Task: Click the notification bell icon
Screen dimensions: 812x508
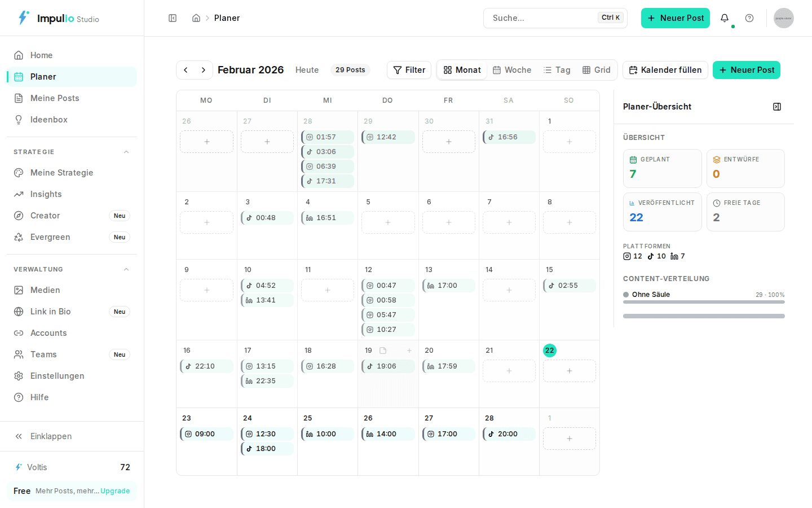Action: click(x=725, y=18)
